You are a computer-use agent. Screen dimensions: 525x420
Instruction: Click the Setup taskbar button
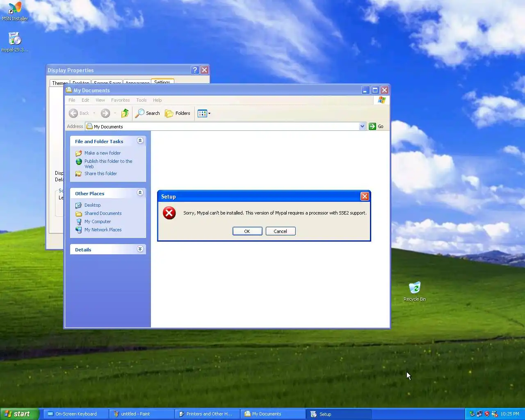(339, 414)
